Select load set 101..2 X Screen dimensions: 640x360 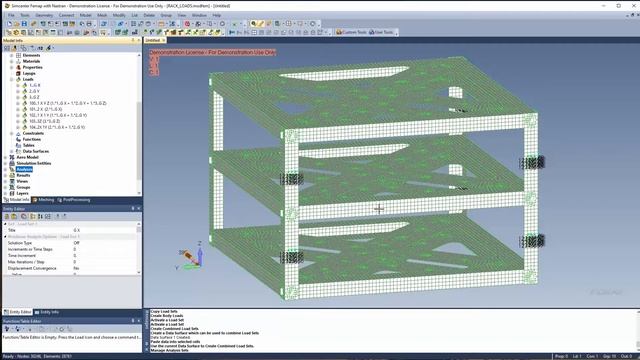pyautogui.click(x=46, y=109)
